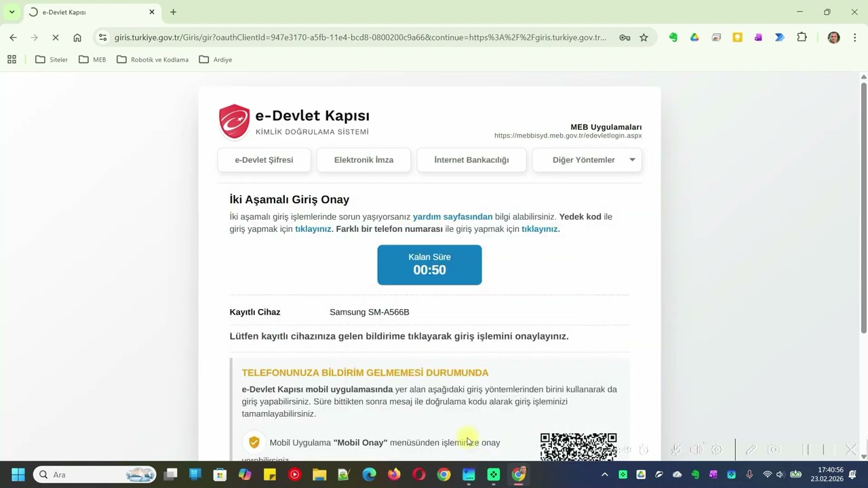
Task: Open the Chrome apps grid in bookmarks bar
Action: [x=12, y=60]
